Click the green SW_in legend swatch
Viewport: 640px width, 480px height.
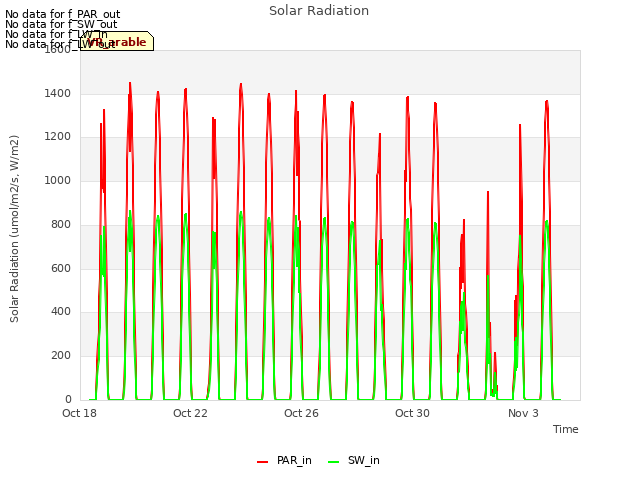click(x=333, y=462)
